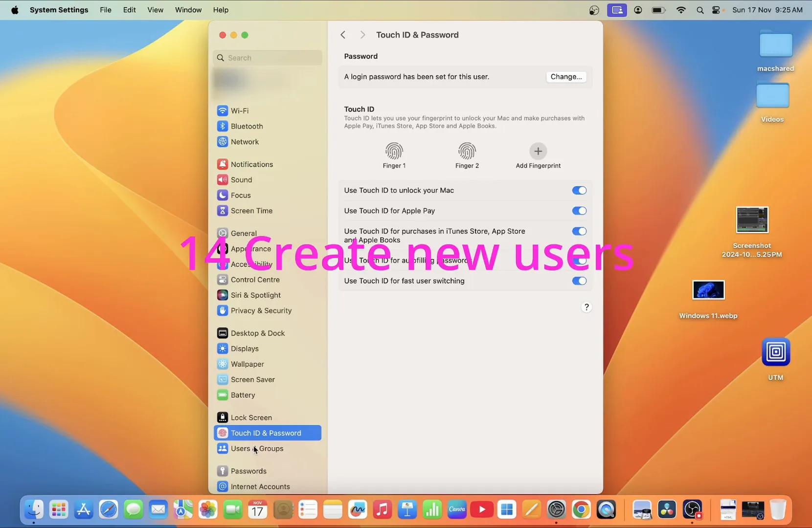Open Battery settings

(267, 395)
